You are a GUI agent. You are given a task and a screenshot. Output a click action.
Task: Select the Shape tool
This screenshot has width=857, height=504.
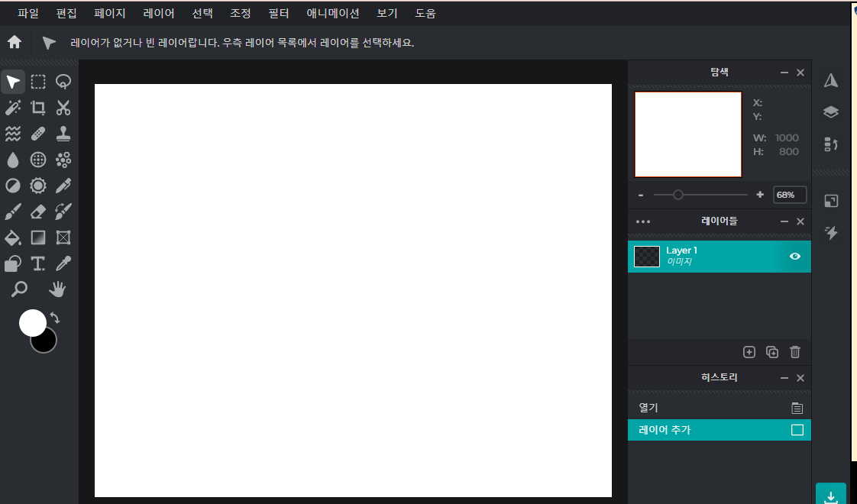click(12, 264)
